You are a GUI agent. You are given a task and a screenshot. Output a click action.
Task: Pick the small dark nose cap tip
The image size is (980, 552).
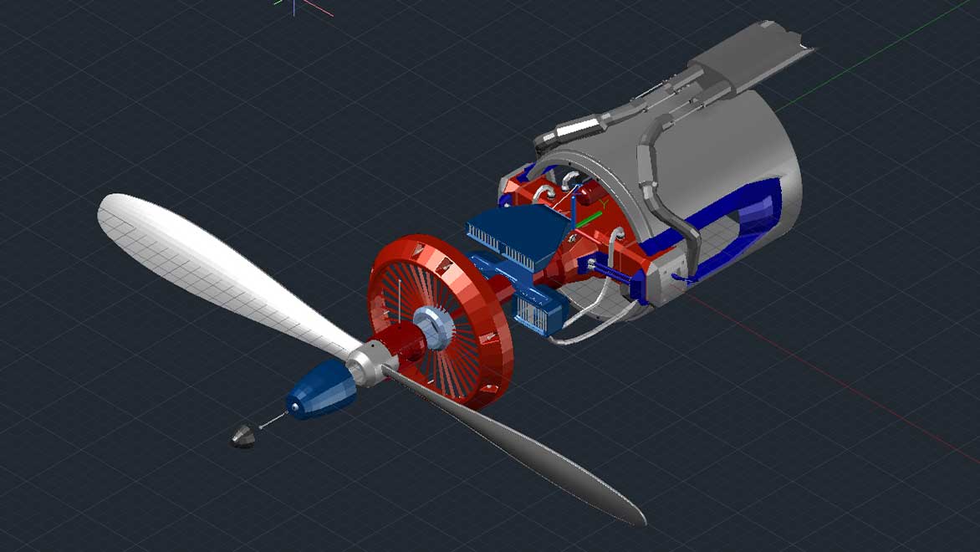[x=243, y=436]
